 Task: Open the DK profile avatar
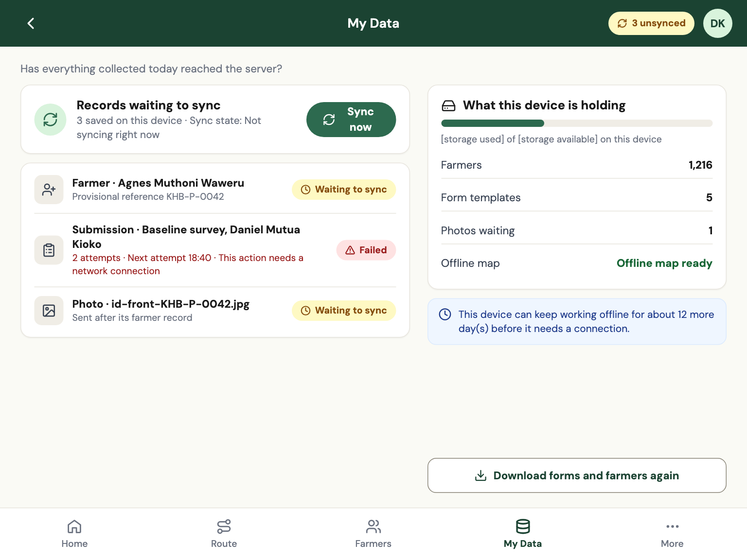click(x=717, y=23)
